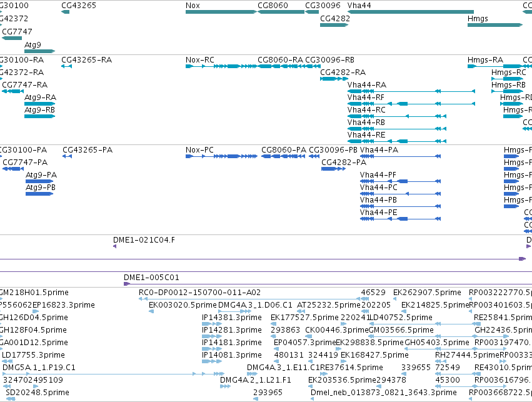
Task: Select the SD20248.5prime EST label
Action: [38, 393]
